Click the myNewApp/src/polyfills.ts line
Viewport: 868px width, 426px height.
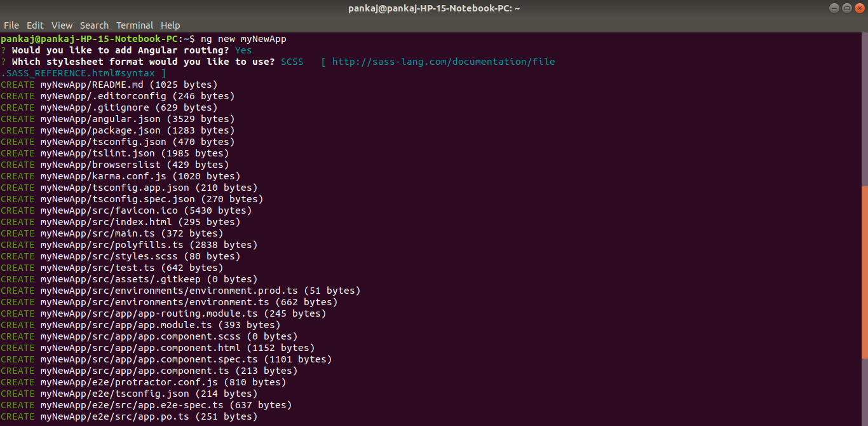coord(129,245)
